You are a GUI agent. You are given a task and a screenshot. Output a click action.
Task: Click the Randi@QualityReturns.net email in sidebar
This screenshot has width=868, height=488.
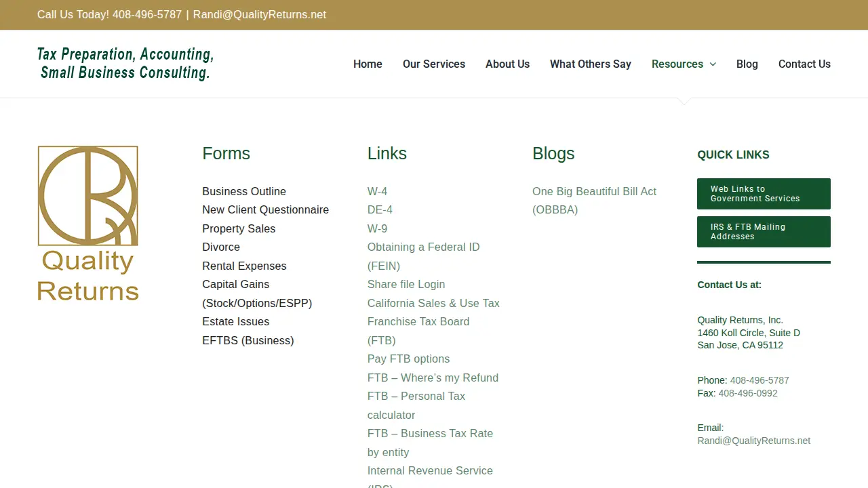tap(754, 441)
